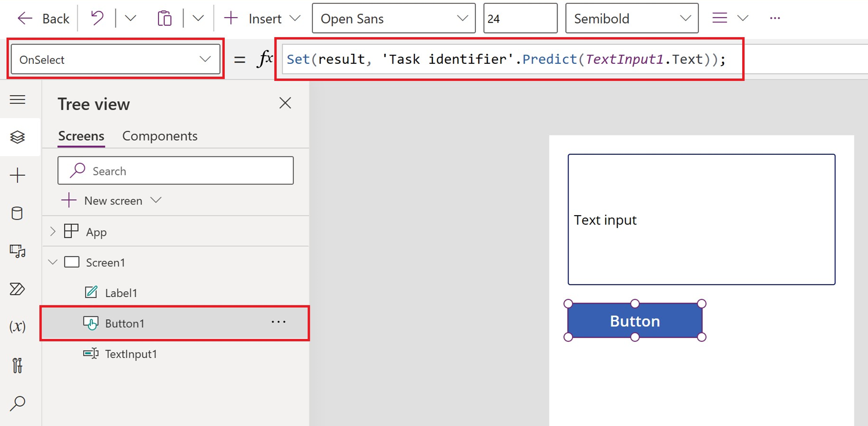Click the App grid icon
The width and height of the screenshot is (868, 426).
[71, 231]
